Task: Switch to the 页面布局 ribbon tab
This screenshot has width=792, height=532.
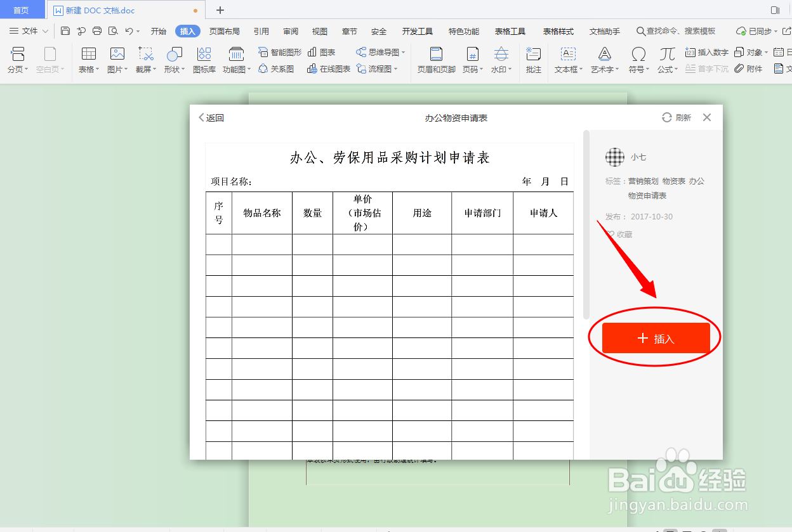Action: [223, 30]
